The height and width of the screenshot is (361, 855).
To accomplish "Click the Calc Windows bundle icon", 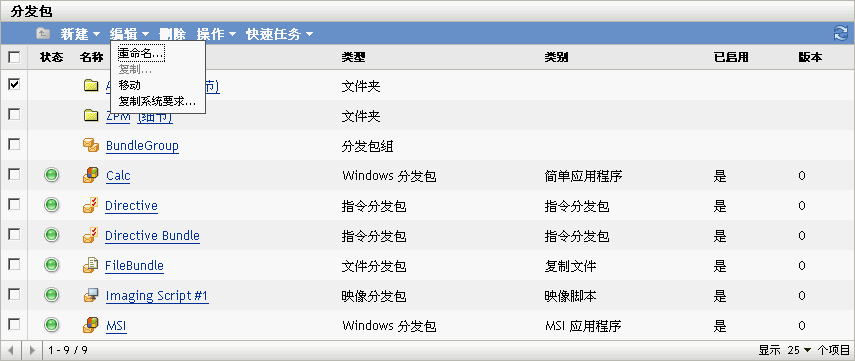I will click(91, 175).
